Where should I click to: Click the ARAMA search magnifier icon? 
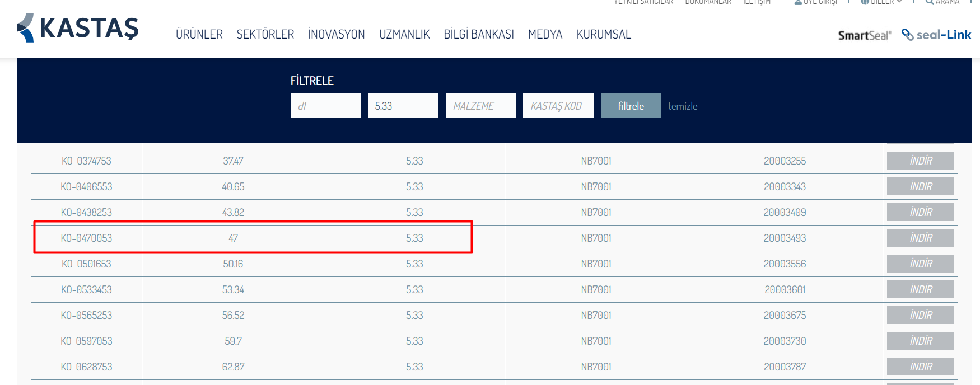(x=930, y=2)
